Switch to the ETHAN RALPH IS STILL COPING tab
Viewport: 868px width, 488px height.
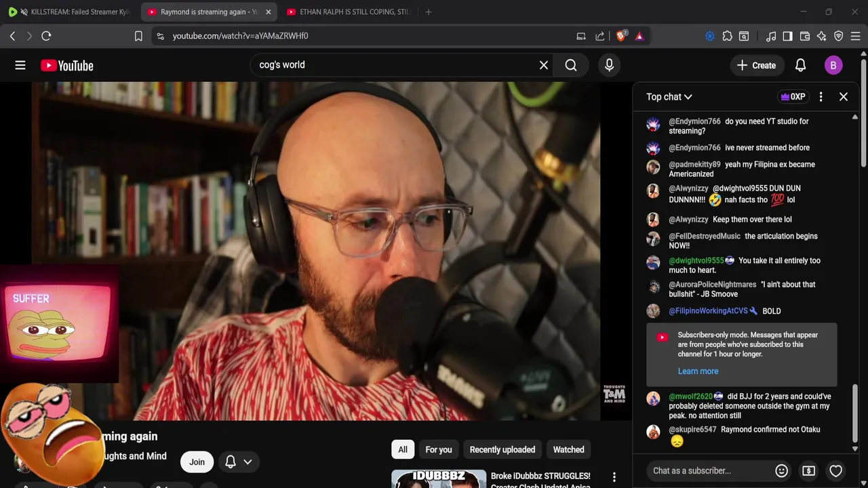pyautogui.click(x=349, y=12)
